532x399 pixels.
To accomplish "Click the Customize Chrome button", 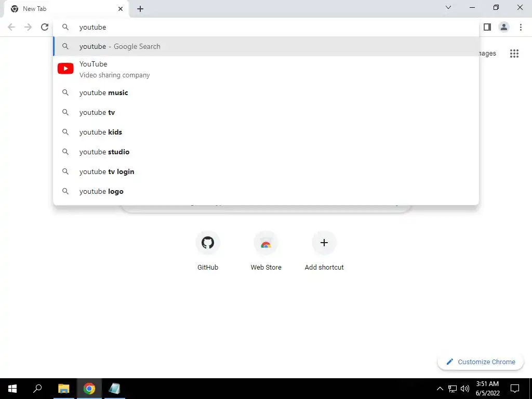I will point(481,362).
